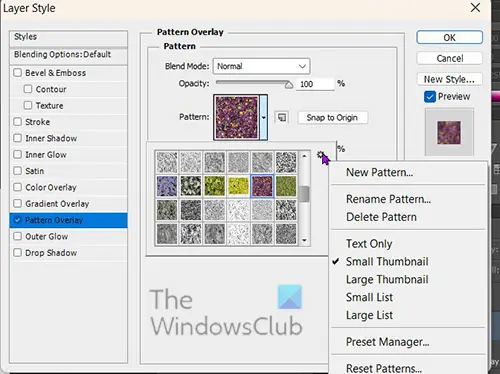Enable the Inner Shadow checkbox

coord(17,138)
